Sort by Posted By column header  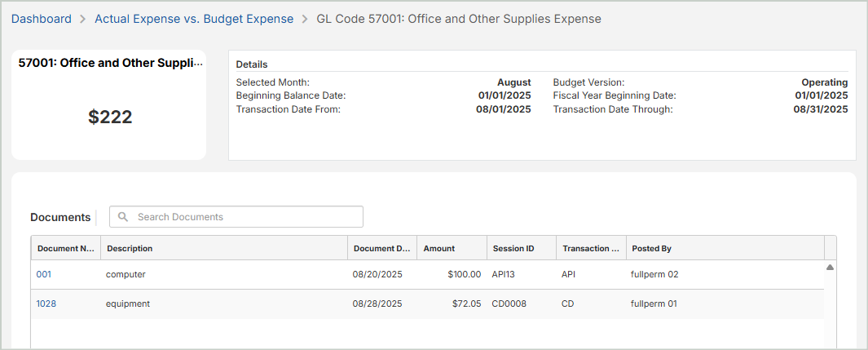[x=652, y=248]
